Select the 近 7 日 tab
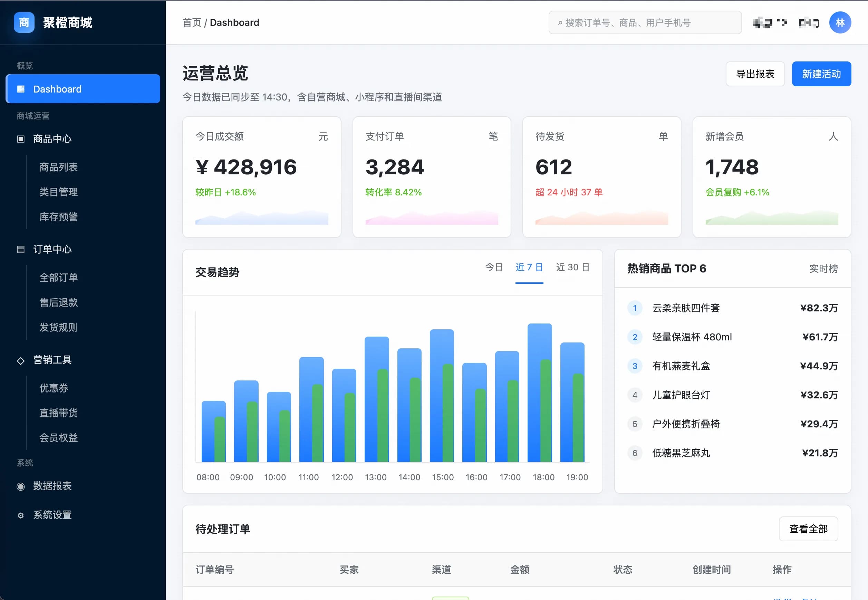 tap(529, 267)
